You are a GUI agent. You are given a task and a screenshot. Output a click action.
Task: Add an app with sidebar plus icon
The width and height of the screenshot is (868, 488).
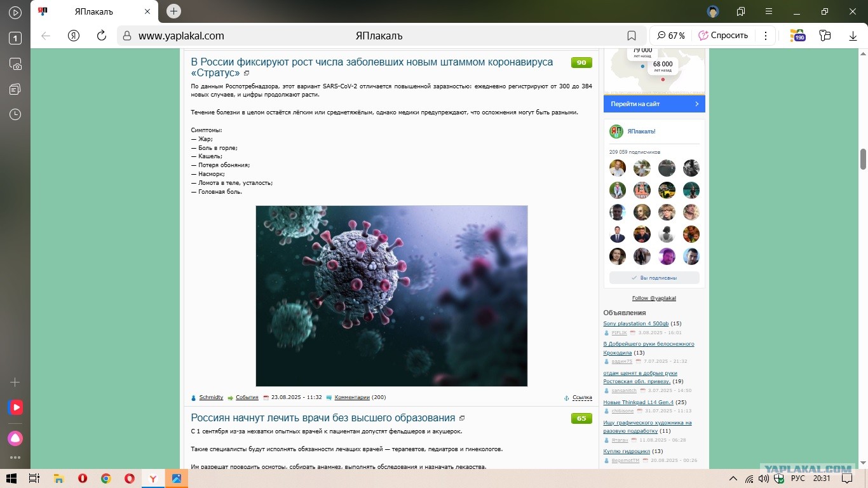tap(15, 382)
